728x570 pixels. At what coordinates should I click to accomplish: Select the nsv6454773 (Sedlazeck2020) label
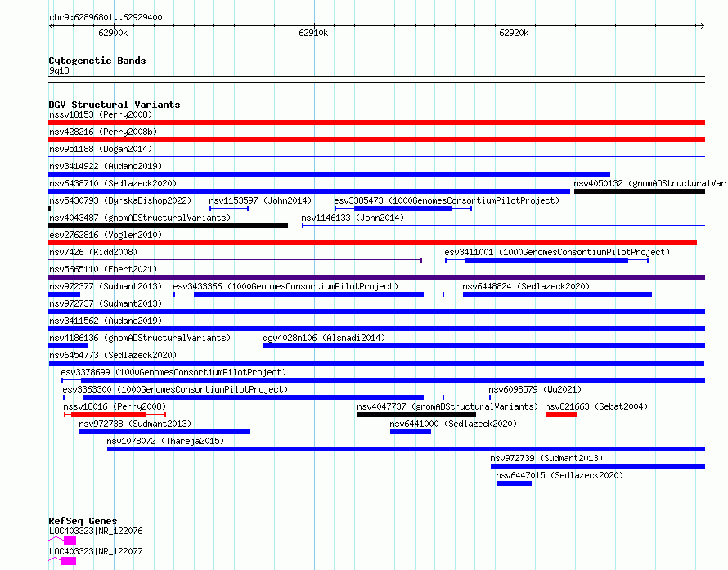coord(113,355)
